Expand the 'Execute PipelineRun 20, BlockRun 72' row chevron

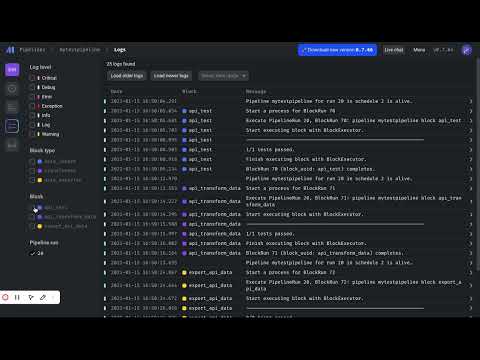click(471, 286)
